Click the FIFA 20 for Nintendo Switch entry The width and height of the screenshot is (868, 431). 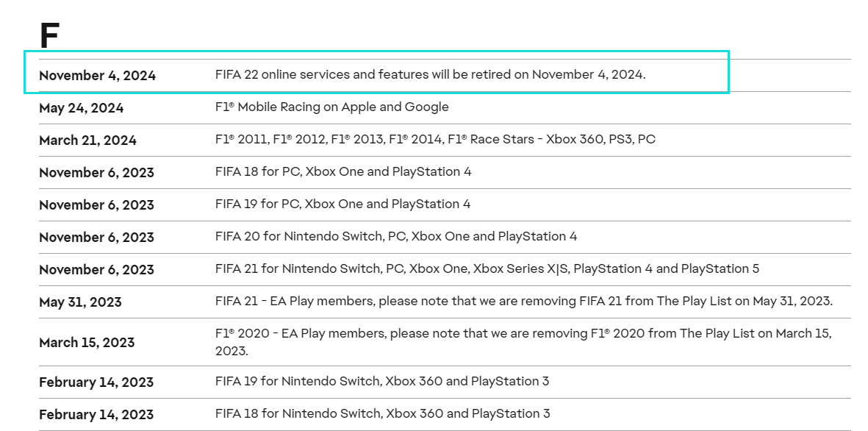coord(396,236)
